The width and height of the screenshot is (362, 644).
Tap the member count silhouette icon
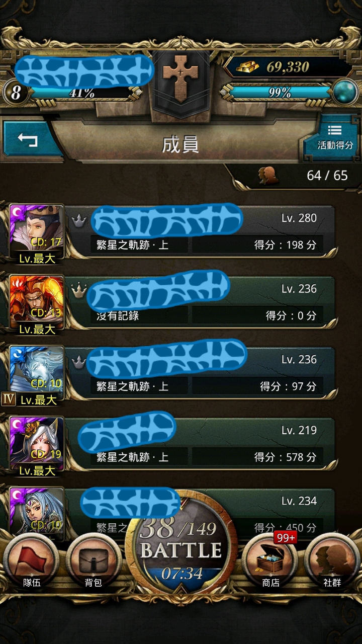(x=268, y=176)
